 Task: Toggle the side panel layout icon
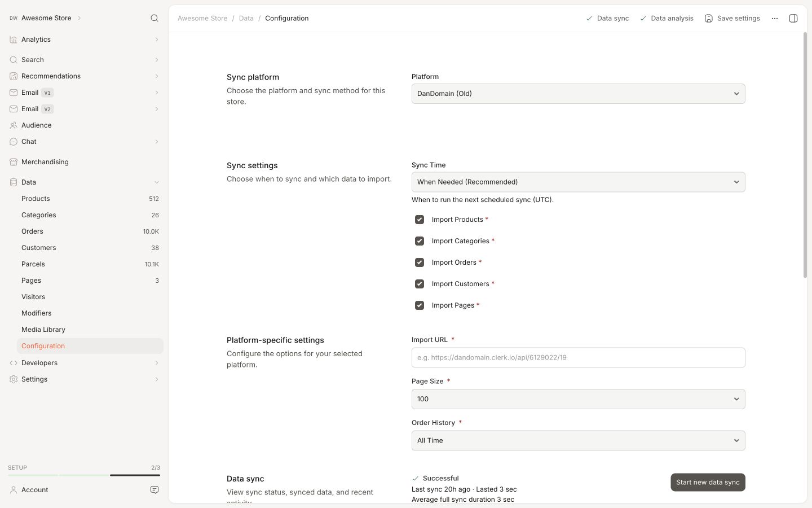pos(793,19)
